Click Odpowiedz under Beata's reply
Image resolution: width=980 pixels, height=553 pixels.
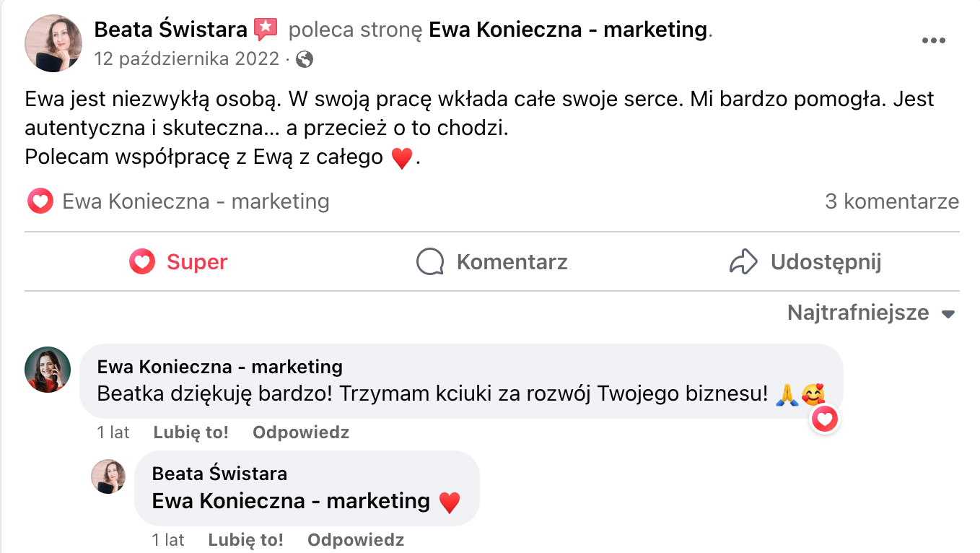(355, 539)
